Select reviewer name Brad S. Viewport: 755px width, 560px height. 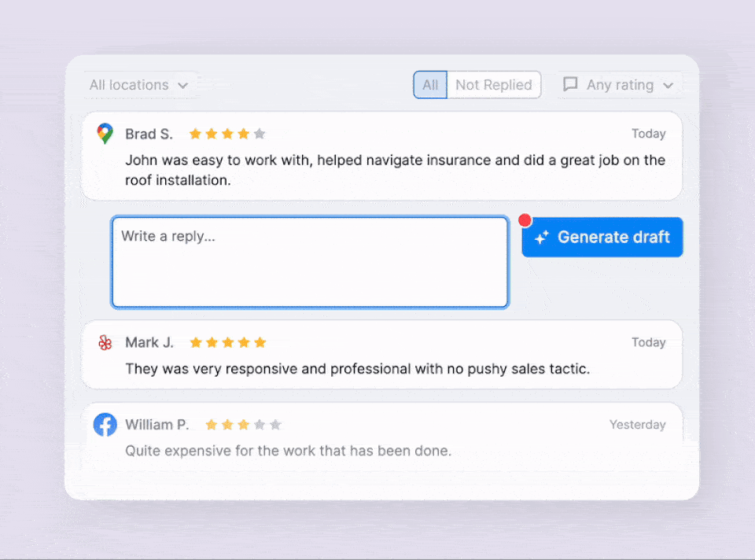149,134
